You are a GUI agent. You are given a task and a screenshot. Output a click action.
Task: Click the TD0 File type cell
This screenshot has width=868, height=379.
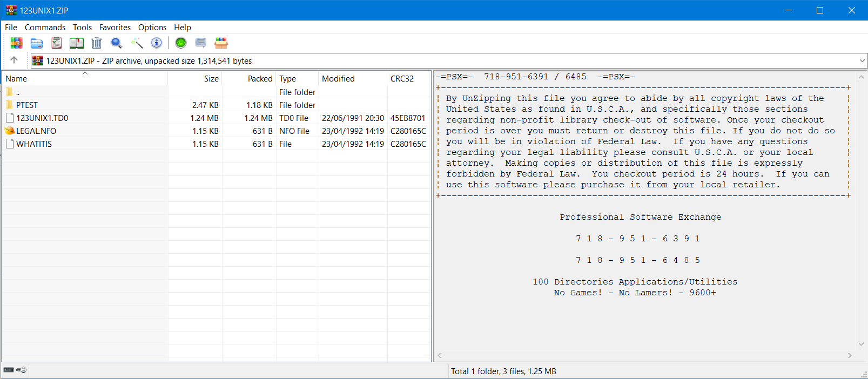point(294,118)
